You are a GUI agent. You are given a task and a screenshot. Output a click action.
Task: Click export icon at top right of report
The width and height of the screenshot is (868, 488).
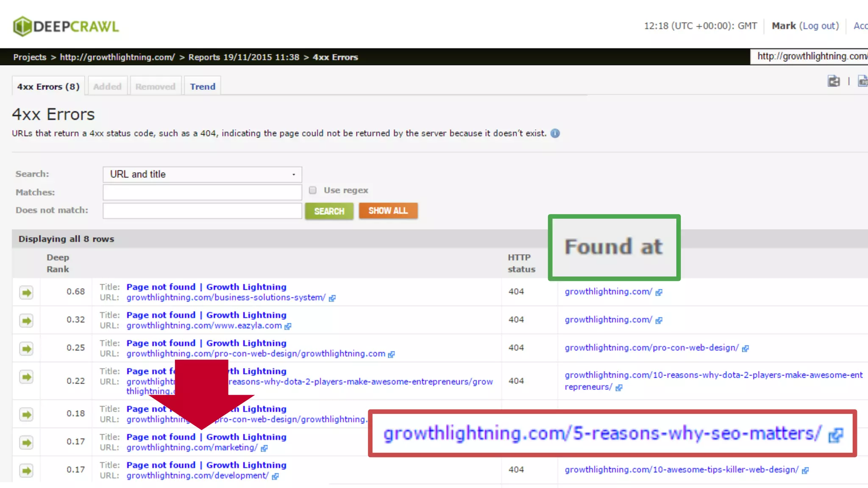[x=833, y=81]
